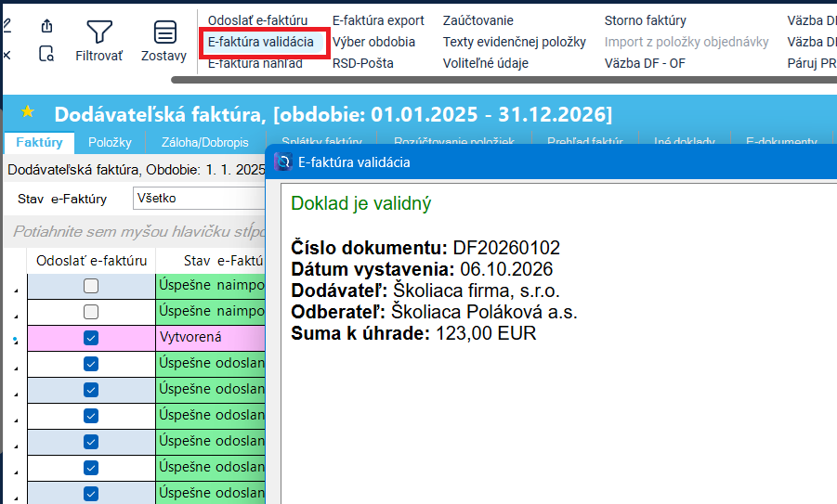
Task: Click RSD-Pošta command
Action: click(362, 63)
